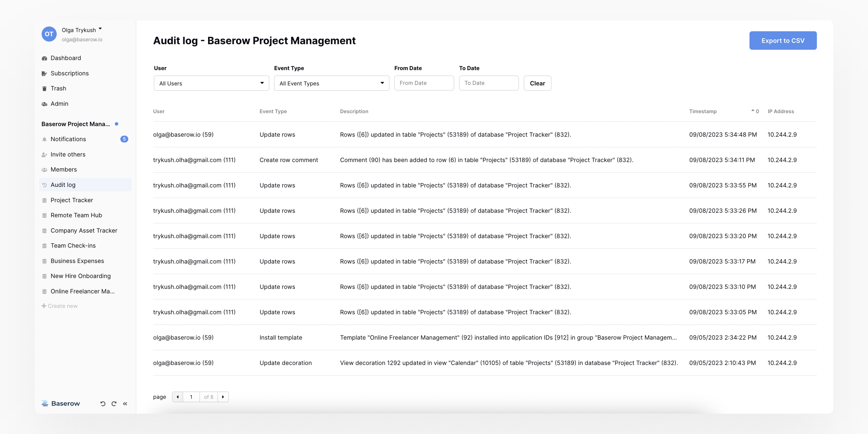Open the All Event Types dropdown
Viewport: 868px width, 434px height.
[x=332, y=83]
